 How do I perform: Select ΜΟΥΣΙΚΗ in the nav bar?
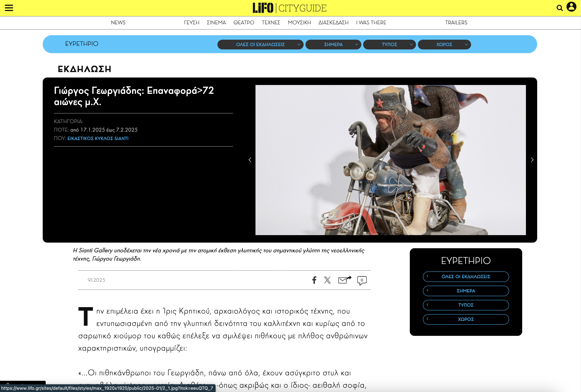(x=299, y=23)
